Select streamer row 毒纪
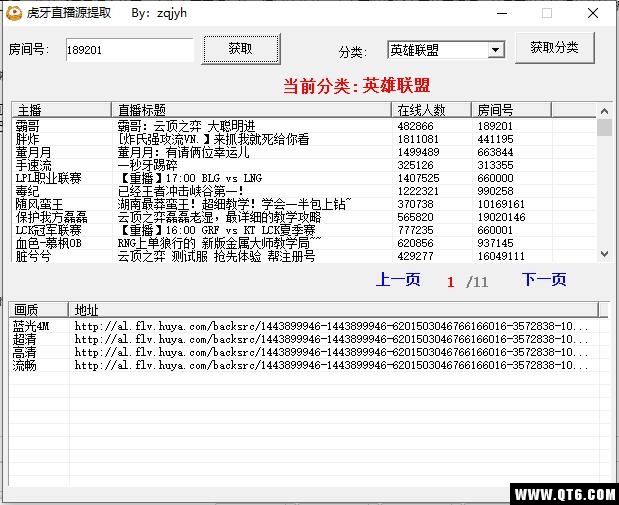 304,191
